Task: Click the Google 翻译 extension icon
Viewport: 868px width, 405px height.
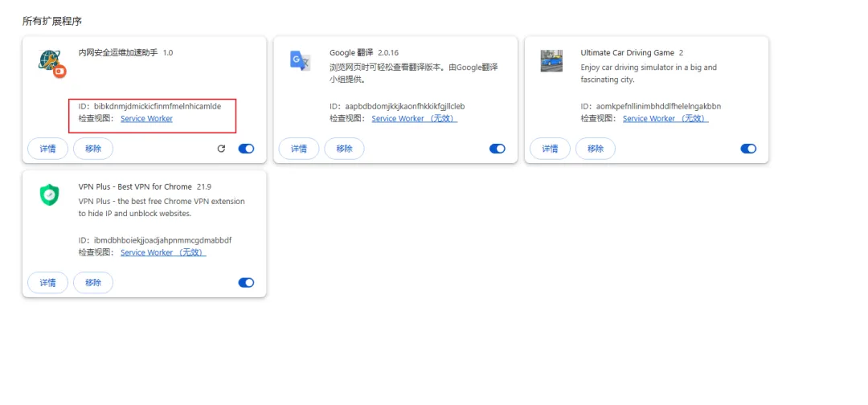Action: [300, 60]
